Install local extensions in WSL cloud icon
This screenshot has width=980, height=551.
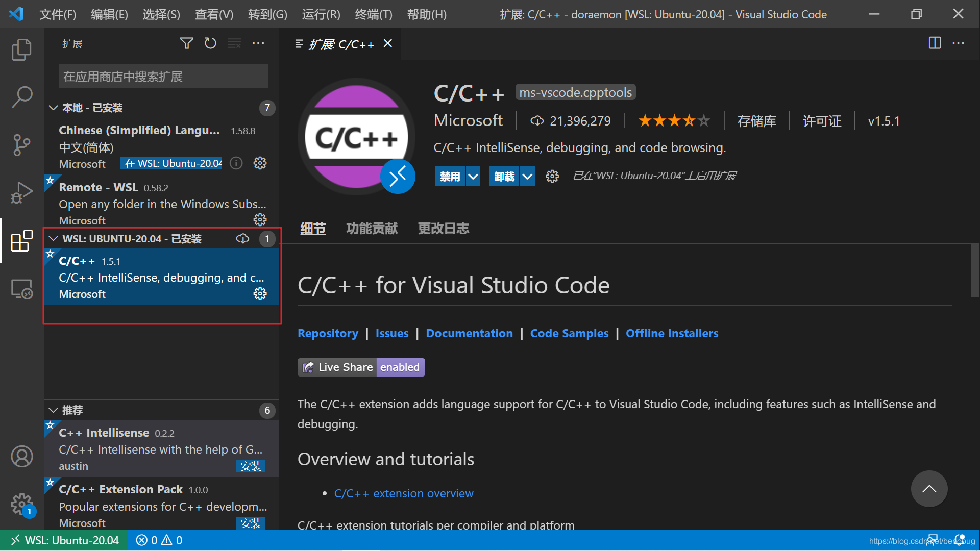[242, 239]
